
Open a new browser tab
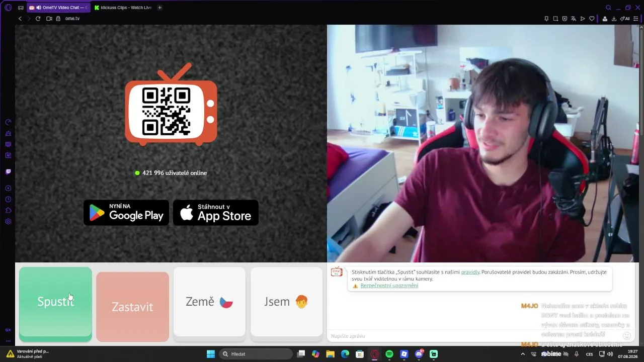pyautogui.click(x=160, y=8)
